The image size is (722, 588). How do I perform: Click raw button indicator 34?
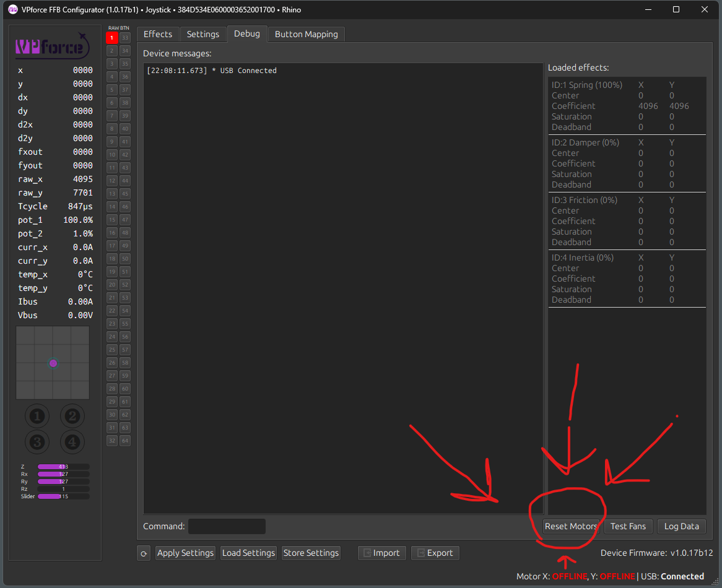125,51
